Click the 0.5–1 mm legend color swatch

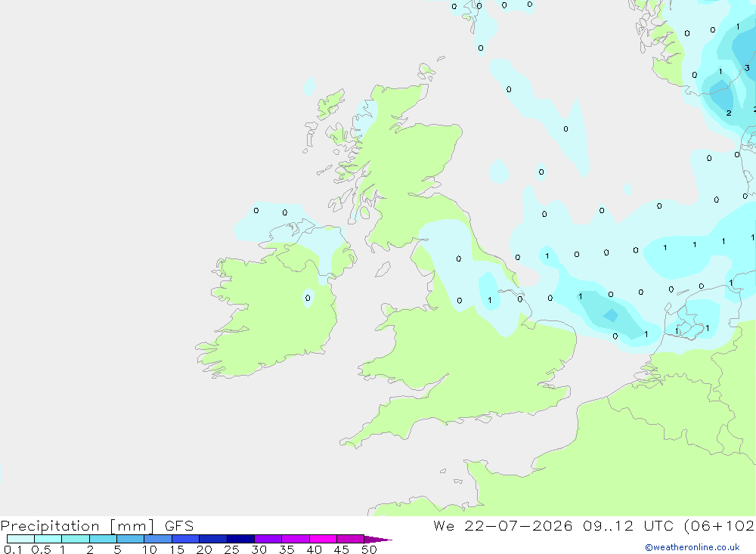pyautogui.click(x=48, y=539)
